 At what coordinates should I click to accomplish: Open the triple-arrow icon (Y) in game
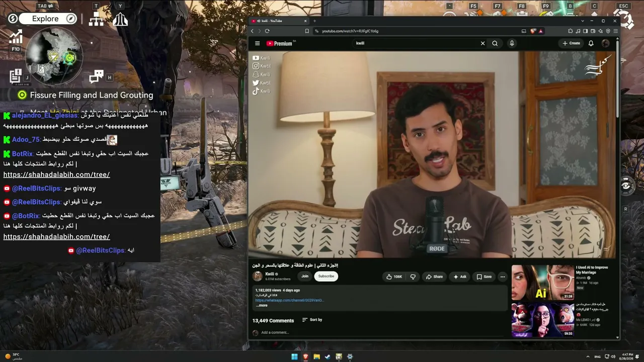[x=120, y=19]
